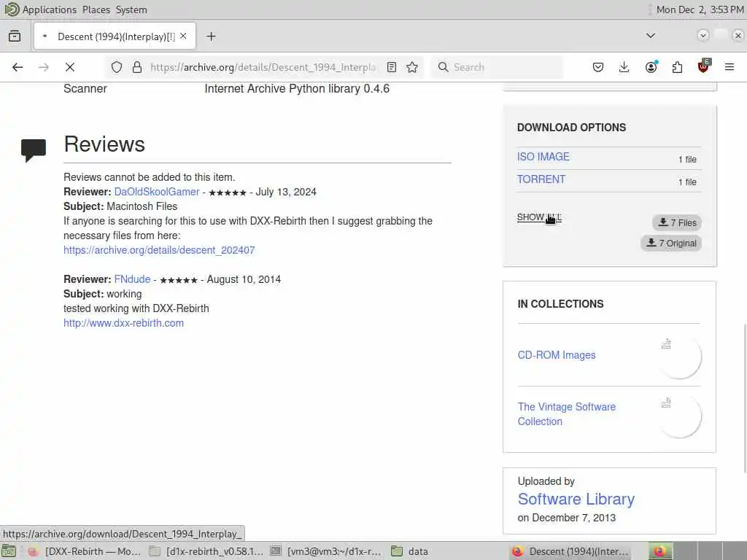747x560 pixels.
Task: Open Firefox account menu
Action: pyautogui.click(x=651, y=66)
